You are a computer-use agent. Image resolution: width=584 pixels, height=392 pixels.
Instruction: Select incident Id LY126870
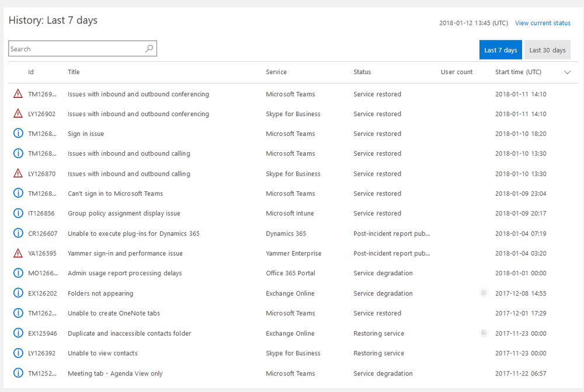tap(41, 174)
